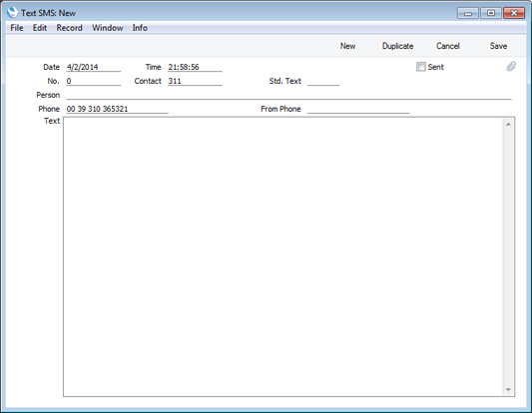
Task: Open the Info menu
Action: 140,28
